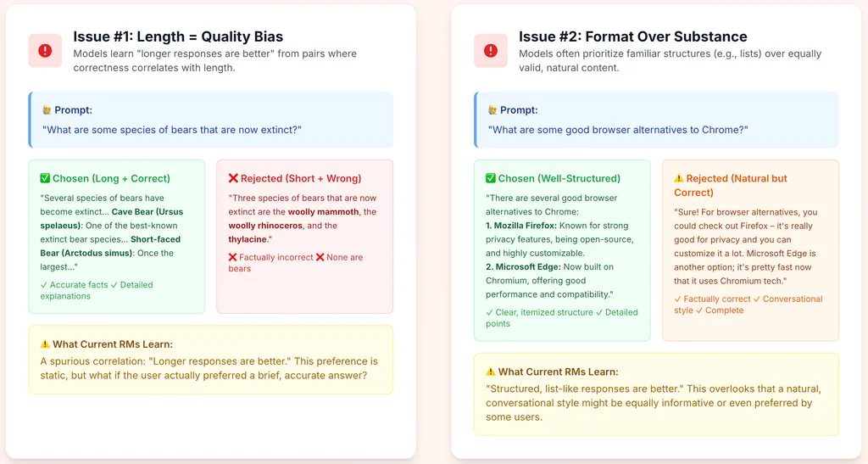Select the extinct bears prompt text
The width and height of the screenshot is (868, 464).
172,130
